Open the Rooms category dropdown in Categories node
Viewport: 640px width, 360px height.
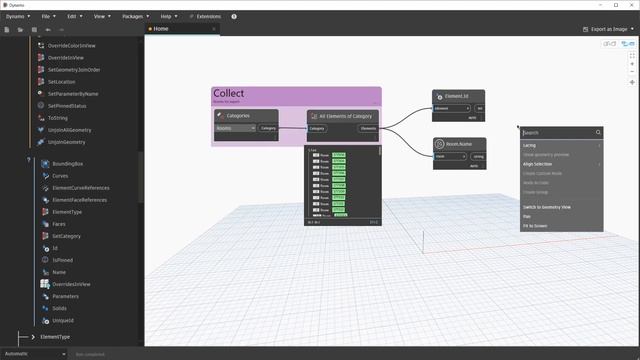click(x=236, y=128)
